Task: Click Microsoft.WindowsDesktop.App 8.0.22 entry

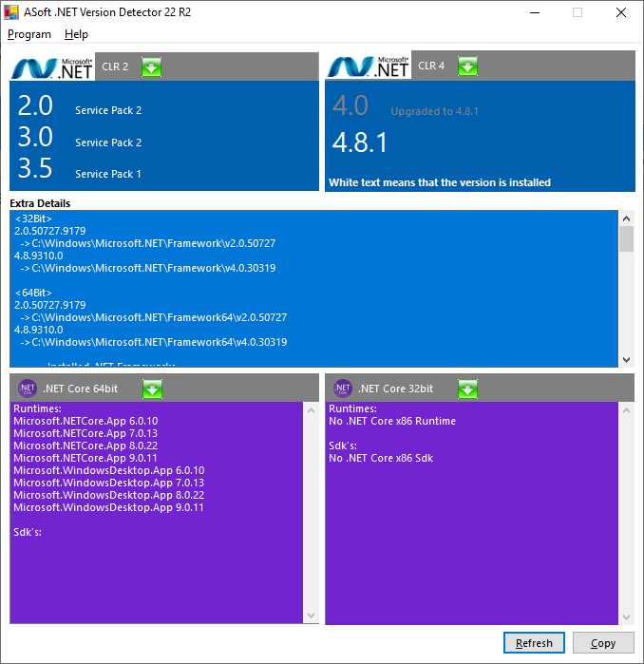Action: [x=109, y=495]
